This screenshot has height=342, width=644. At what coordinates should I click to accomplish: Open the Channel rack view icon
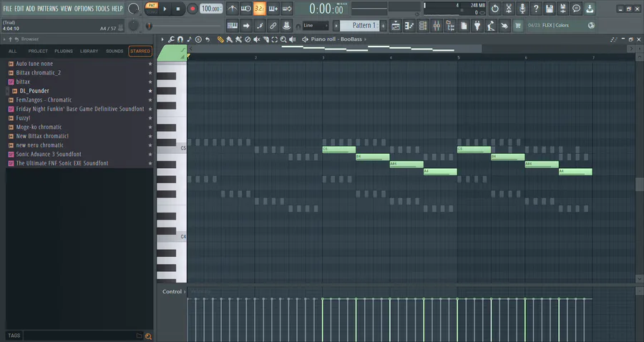coord(423,26)
